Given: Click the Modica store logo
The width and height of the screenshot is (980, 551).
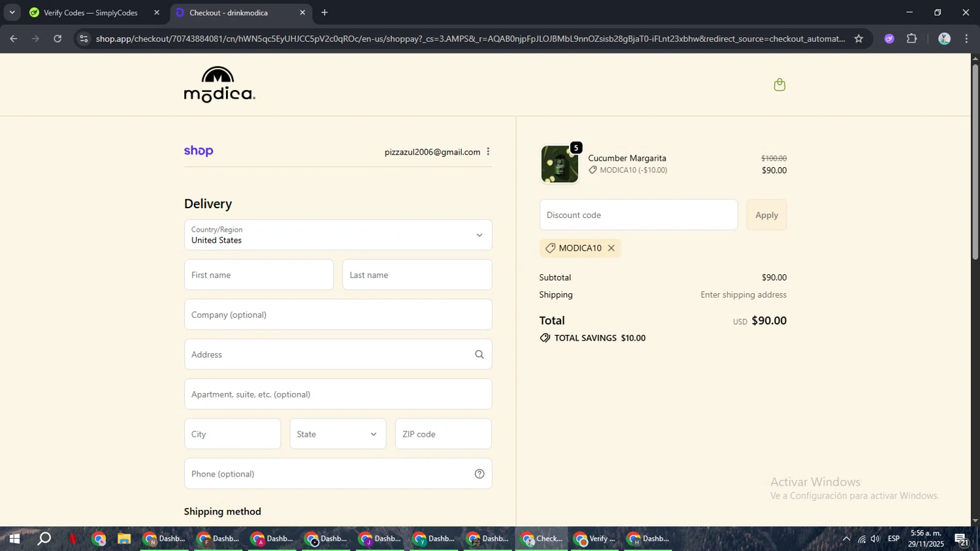Looking at the screenshot, I should tap(220, 85).
